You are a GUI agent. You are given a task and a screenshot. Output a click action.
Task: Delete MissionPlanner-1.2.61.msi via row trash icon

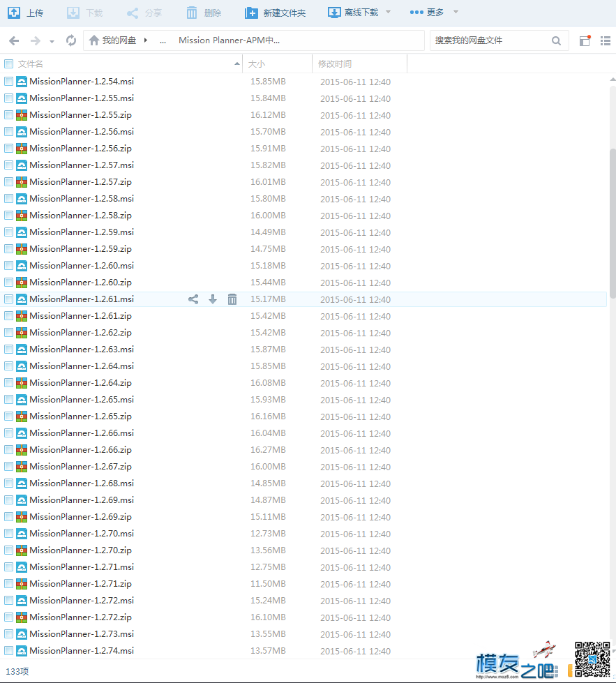tap(232, 299)
